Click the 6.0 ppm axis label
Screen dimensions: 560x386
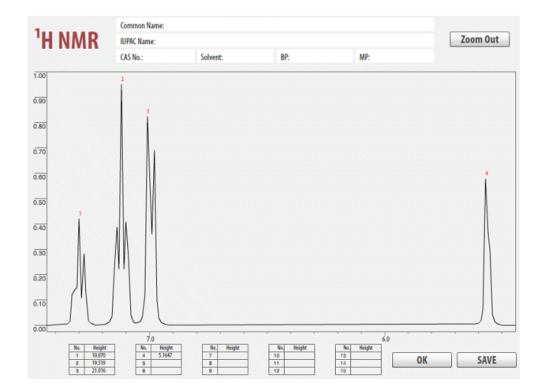pyautogui.click(x=386, y=339)
